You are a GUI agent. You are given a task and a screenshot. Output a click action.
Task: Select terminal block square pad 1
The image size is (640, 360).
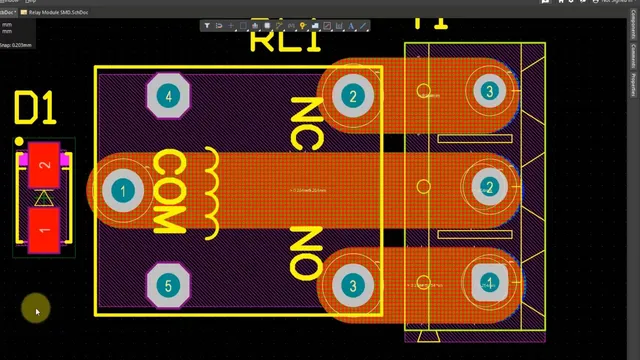click(489, 282)
